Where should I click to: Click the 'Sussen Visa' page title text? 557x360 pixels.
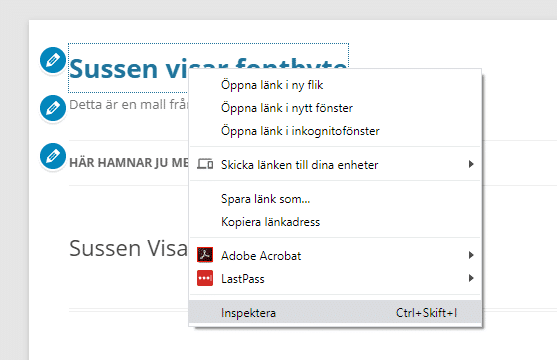pyautogui.click(x=128, y=248)
